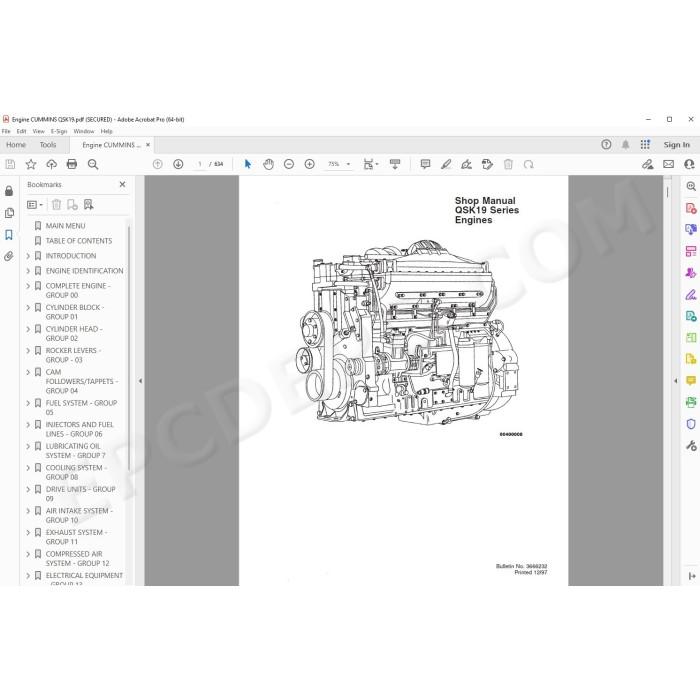Open the E-Sign menu
Viewport: 700px width, 700px height.
point(59,131)
